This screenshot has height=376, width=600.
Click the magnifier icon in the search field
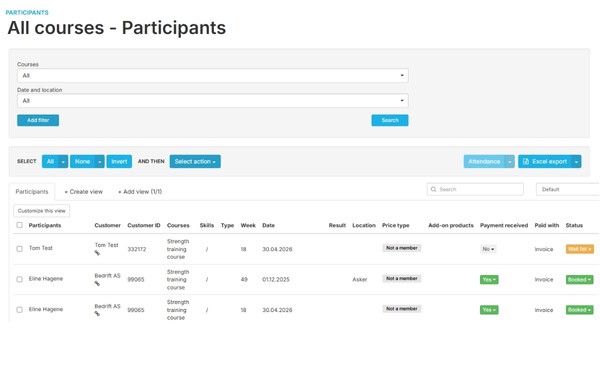[434, 189]
